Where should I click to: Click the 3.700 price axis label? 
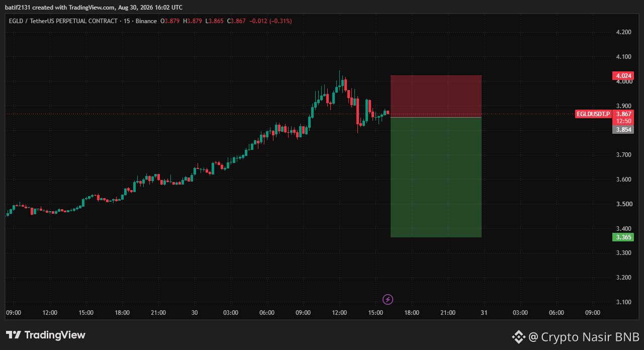tap(623, 155)
